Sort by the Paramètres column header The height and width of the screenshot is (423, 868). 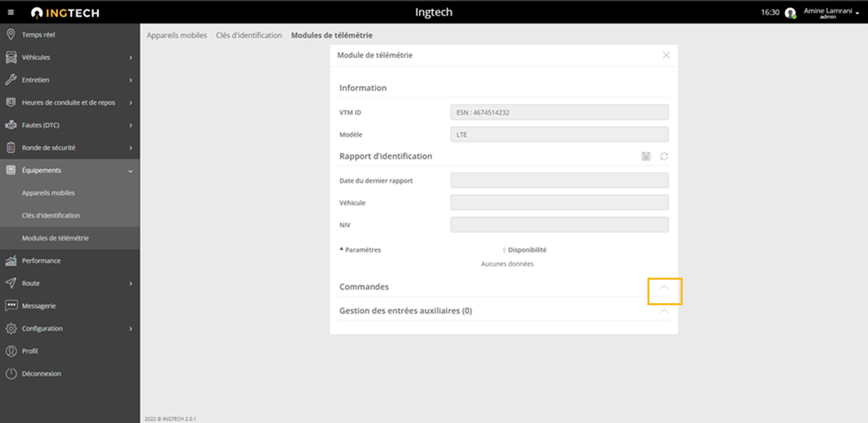click(363, 250)
